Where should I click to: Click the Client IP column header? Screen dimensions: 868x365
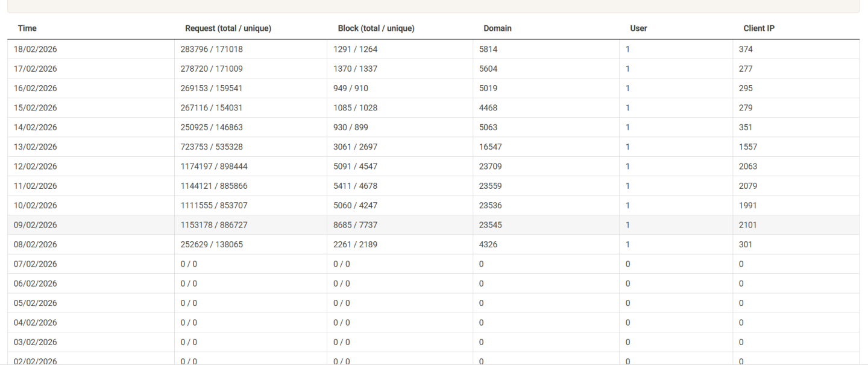coord(759,28)
